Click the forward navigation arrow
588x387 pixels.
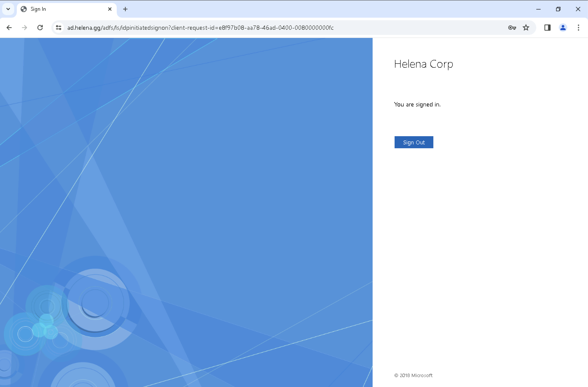(25, 28)
